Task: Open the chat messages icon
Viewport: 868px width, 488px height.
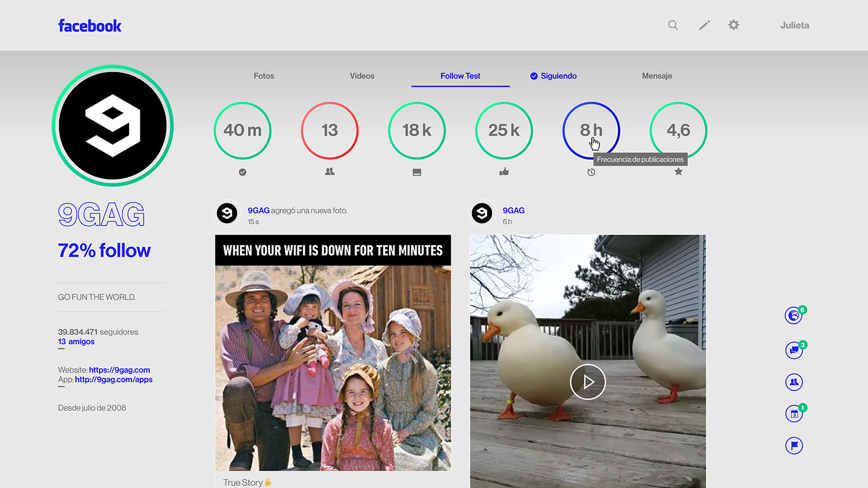Action: pos(794,350)
